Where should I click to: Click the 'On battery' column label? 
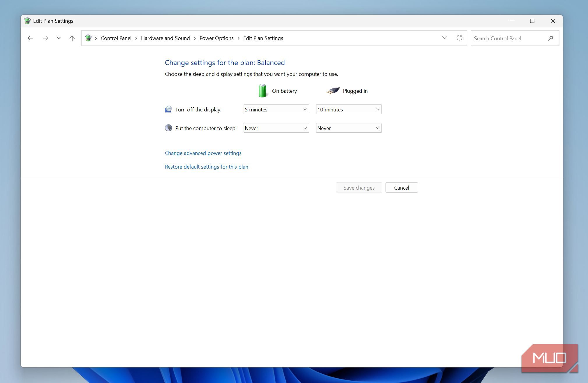tap(284, 91)
